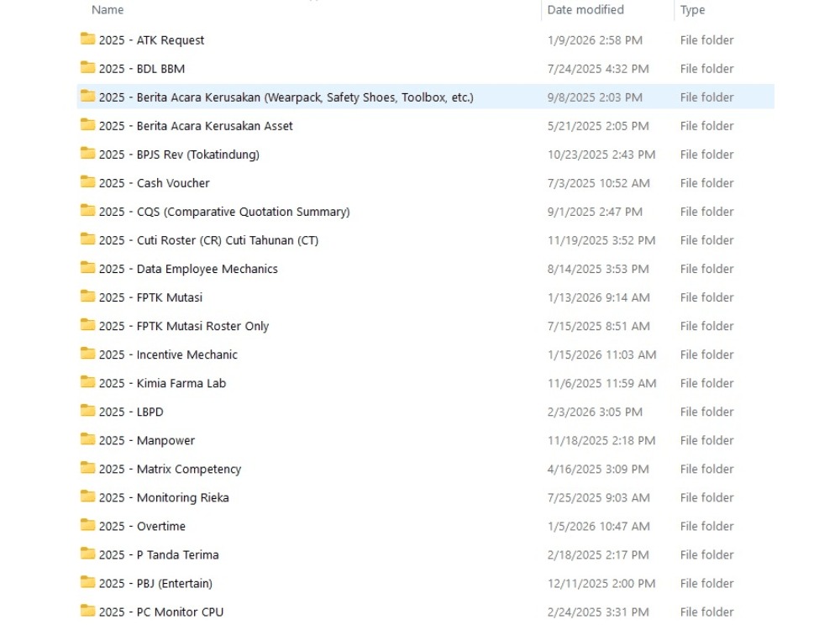Viewport: 840px width, 630px height.
Task: Click 'File folder' type of Overtime row
Action: [706, 526]
